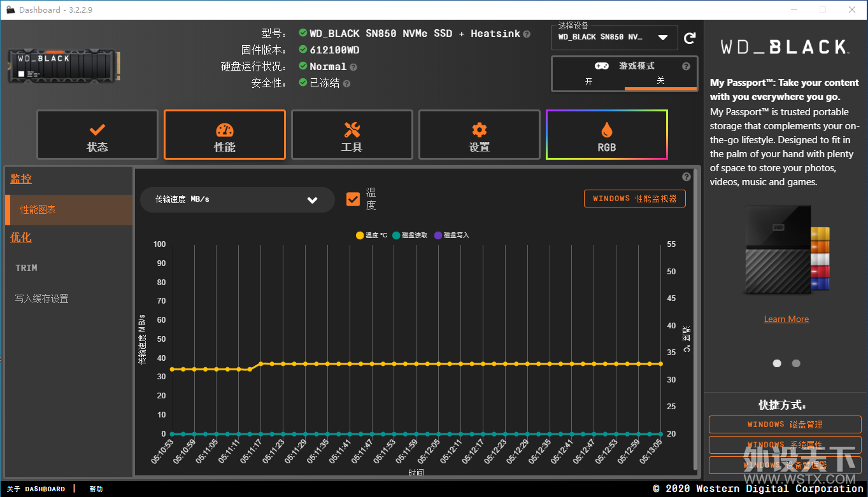The width and height of the screenshot is (868, 497).
Task: Click the game mode help icon
Action: pos(686,66)
